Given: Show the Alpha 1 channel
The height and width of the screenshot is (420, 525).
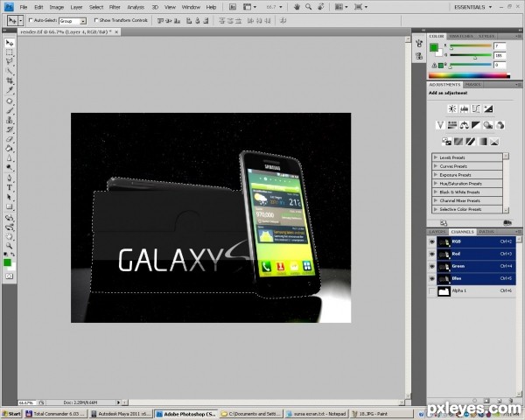Looking at the screenshot, I should (x=432, y=290).
